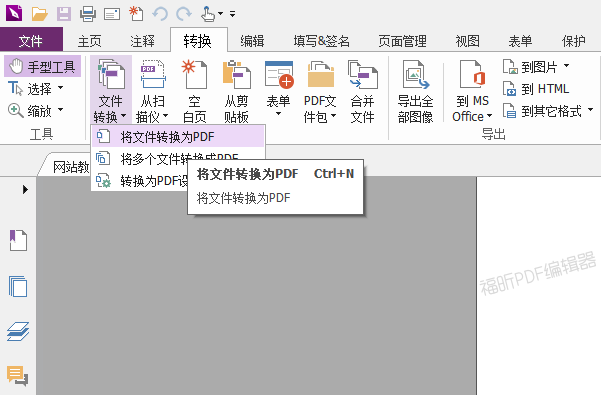Redo the last action
This screenshot has width=601, height=395.
pyautogui.click(x=184, y=14)
